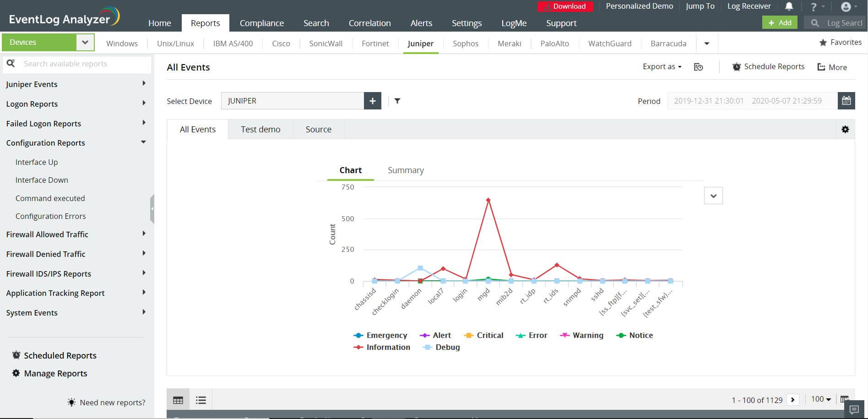The height and width of the screenshot is (419, 868).
Task: Switch to list view
Action: (201, 400)
